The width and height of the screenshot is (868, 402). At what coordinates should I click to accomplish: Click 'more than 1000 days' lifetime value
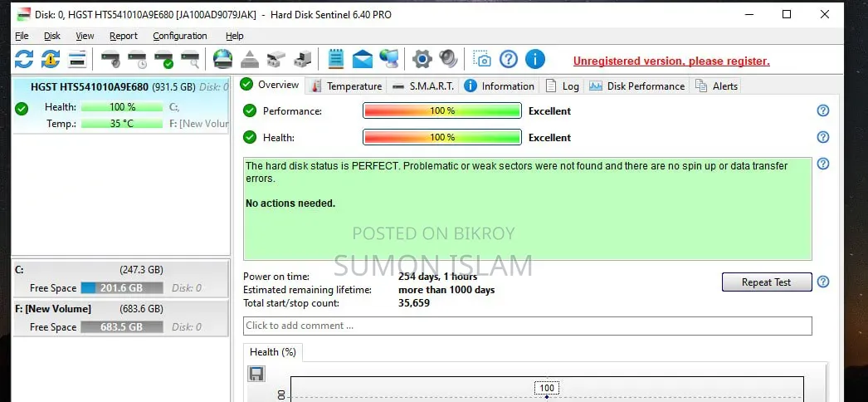click(x=446, y=290)
